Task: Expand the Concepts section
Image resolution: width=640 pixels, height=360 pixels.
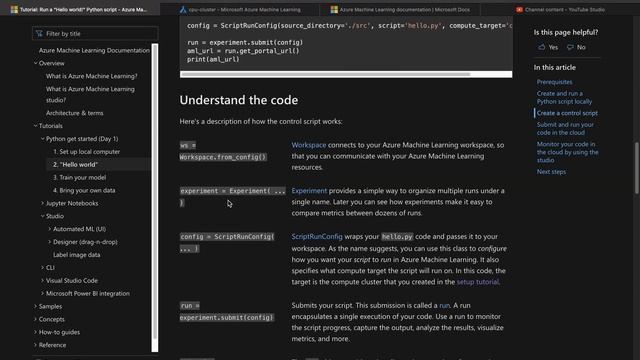Action: click(x=36, y=319)
